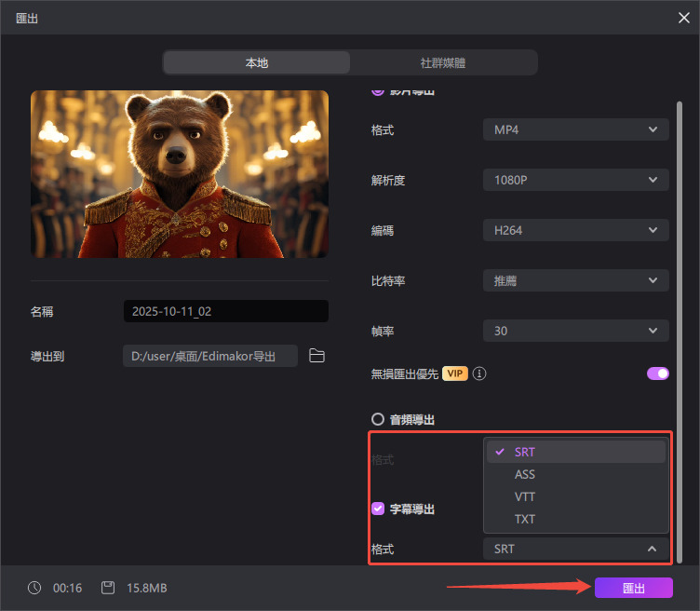Open the MP4 format dropdown
Image resolution: width=700 pixels, height=611 pixels.
click(575, 129)
